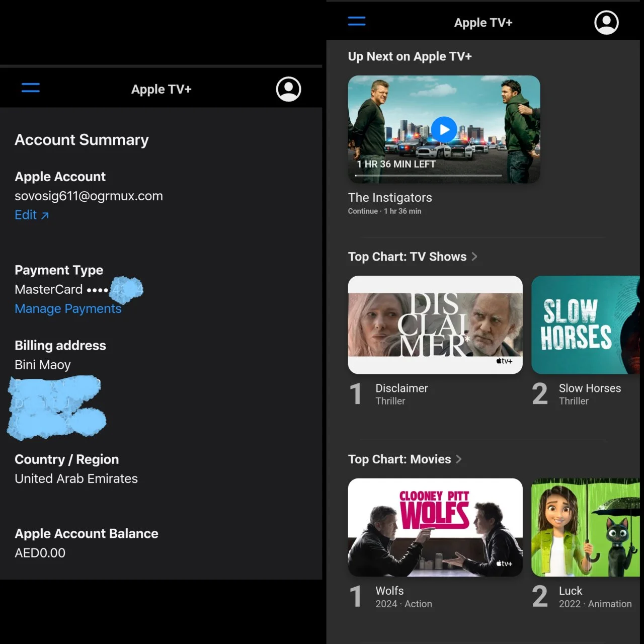This screenshot has width=644, height=644.
Task: Click 'Up Next on Apple TV+' heading
Action: (x=410, y=56)
